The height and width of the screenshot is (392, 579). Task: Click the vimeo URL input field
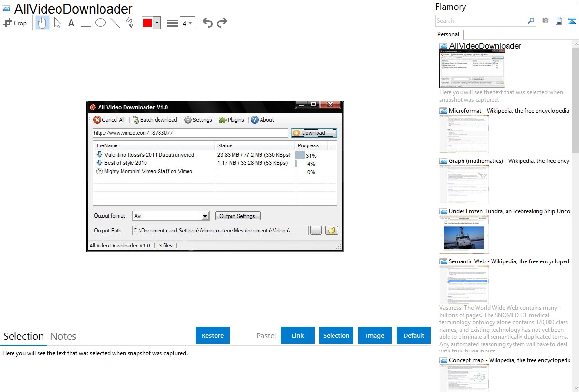coord(190,133)
